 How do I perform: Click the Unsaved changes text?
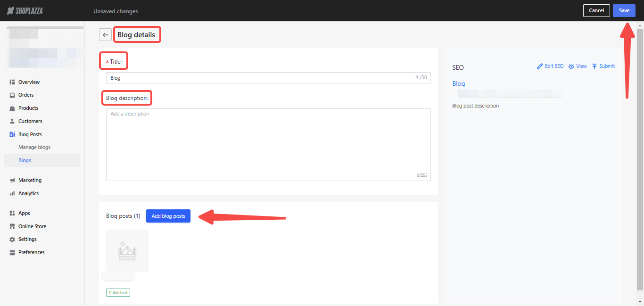(x=116, y=11)
